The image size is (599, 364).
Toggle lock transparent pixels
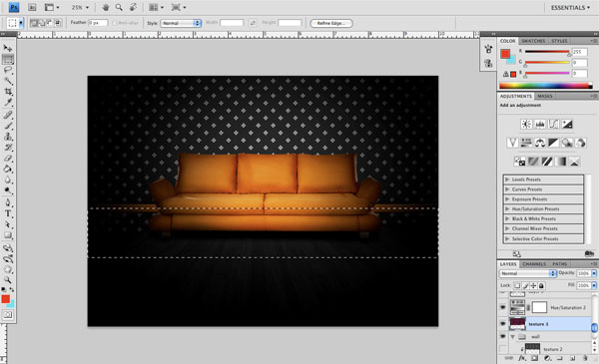(x=517, y=285)
